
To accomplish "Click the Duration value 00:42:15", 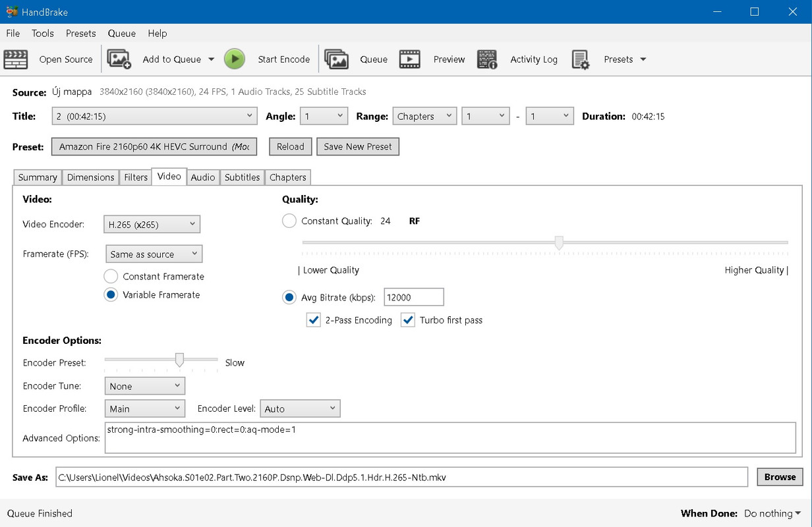I will coord(648,116).
